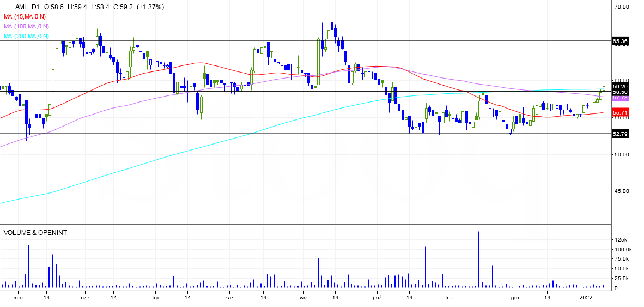Viewport: 644px width, 307px height.
Task: Click the red MA (45,MA,0,N) legend label
Action: click(26, 16)
